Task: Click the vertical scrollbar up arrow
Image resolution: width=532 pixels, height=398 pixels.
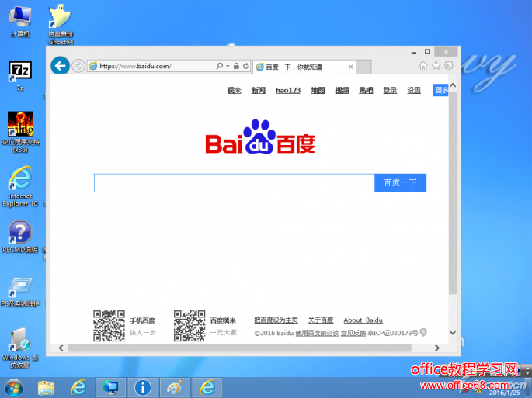Action: [453, 86]
